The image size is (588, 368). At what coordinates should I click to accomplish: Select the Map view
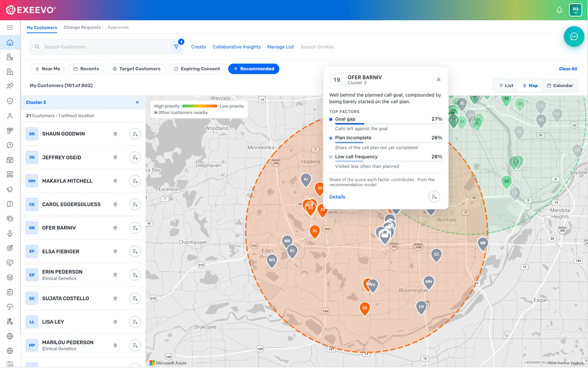pyautogui.click(x=530, y=85)
